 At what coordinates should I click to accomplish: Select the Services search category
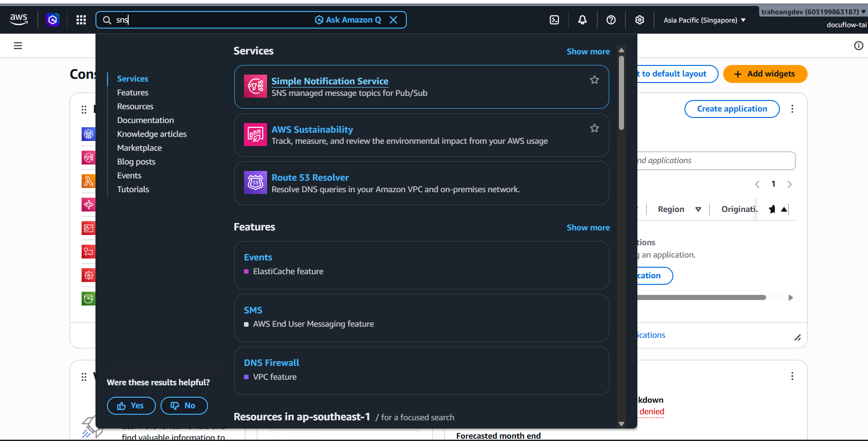pyautogui.click(x=133, y=79)
